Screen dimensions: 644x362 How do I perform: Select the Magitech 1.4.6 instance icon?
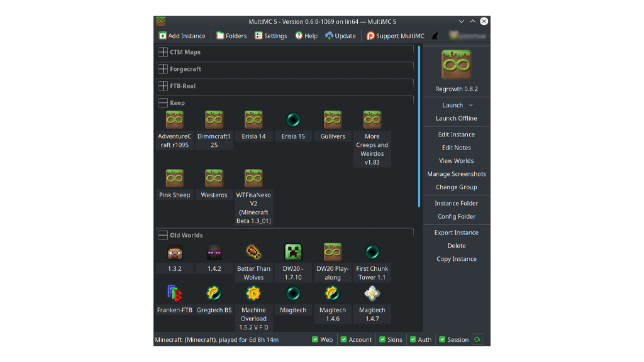(333, 294)
